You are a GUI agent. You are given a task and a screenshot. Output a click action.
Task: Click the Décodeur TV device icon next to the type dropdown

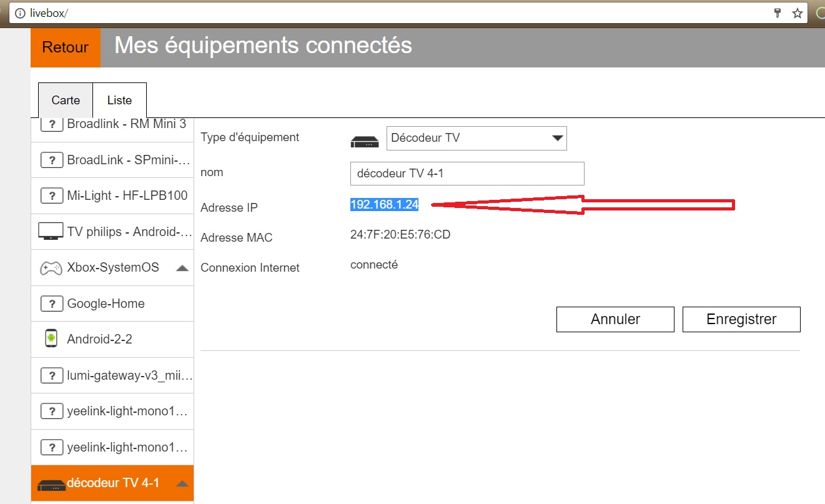click(365, 141)
